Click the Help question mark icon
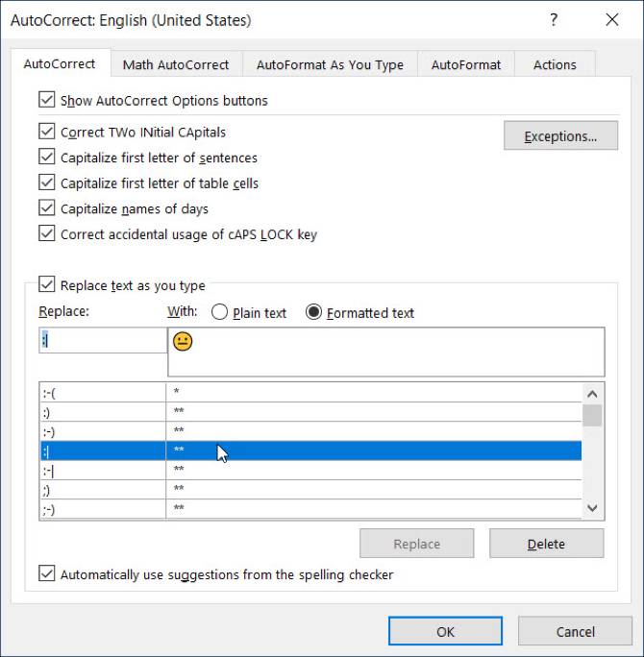 tap(554, 20)
